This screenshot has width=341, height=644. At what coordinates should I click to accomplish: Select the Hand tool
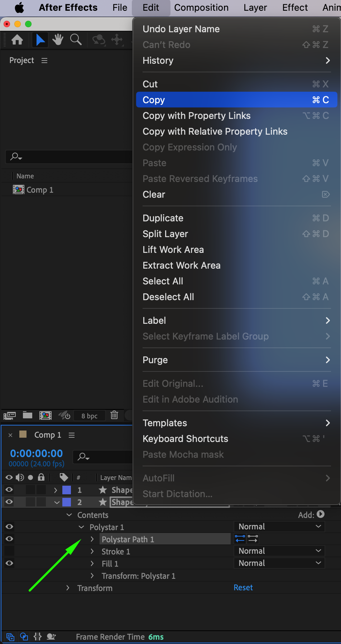58,40
